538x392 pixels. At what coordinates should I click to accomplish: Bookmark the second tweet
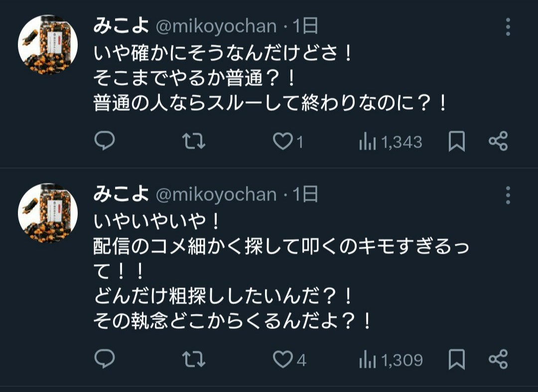point(456,360)
